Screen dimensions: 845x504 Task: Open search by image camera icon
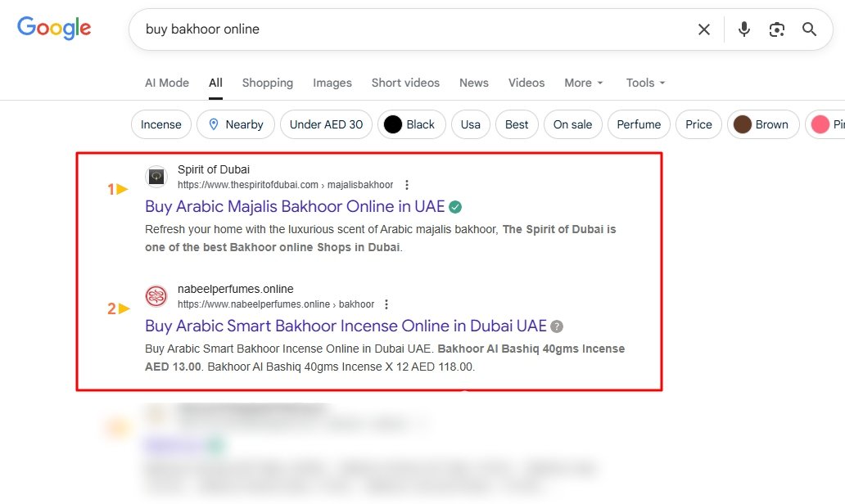coord(776,29)
